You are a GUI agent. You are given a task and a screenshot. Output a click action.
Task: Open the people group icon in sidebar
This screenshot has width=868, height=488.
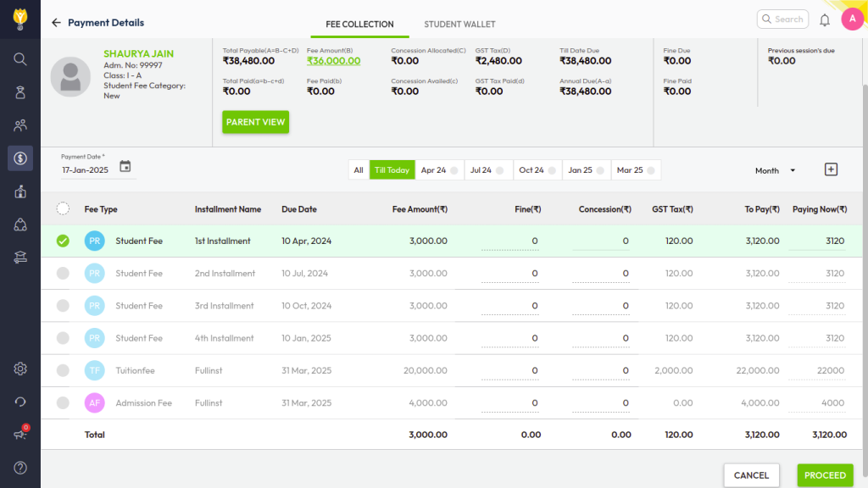click(x=20, y=125)
